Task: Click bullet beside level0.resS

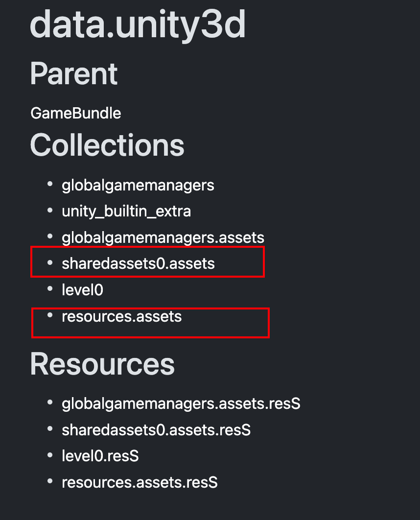Action: (50, 455)
